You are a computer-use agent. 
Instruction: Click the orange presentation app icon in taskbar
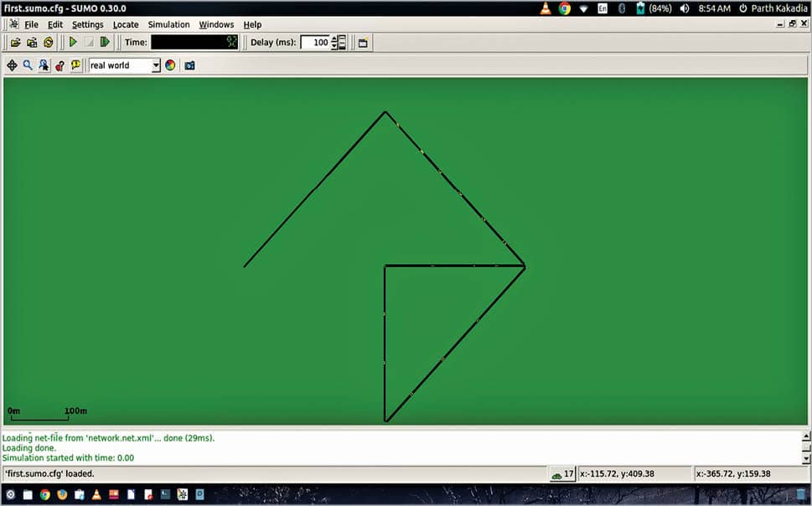[114, 494]
